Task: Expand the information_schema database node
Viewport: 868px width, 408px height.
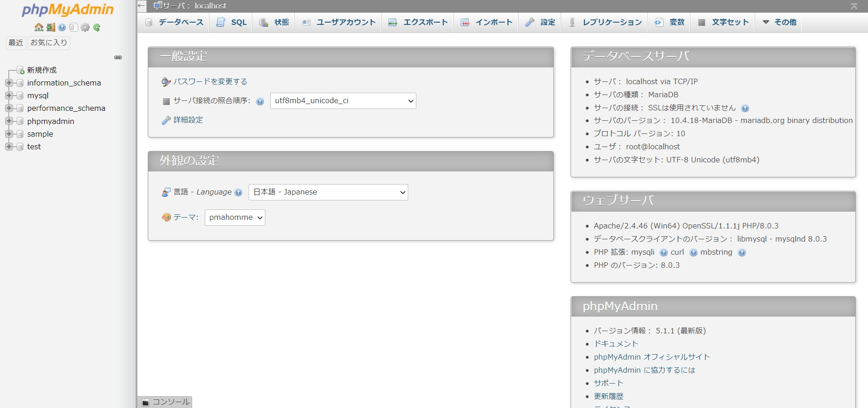Action: point(9,83)
